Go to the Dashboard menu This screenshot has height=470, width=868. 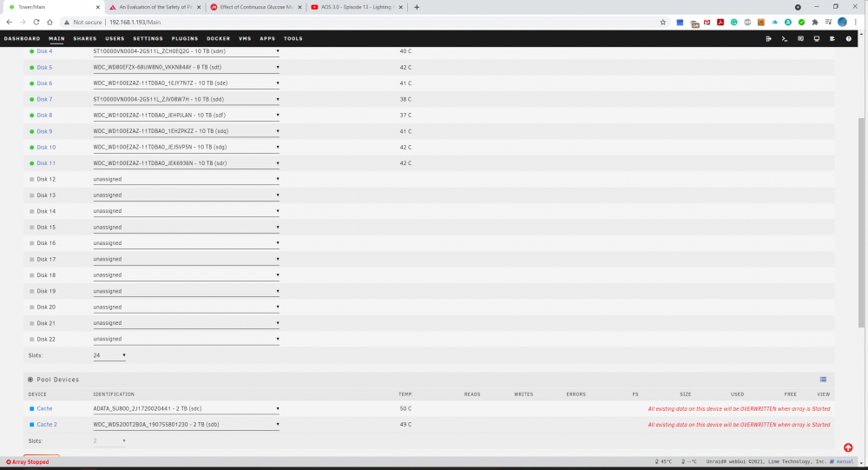(x=23, y=39)
